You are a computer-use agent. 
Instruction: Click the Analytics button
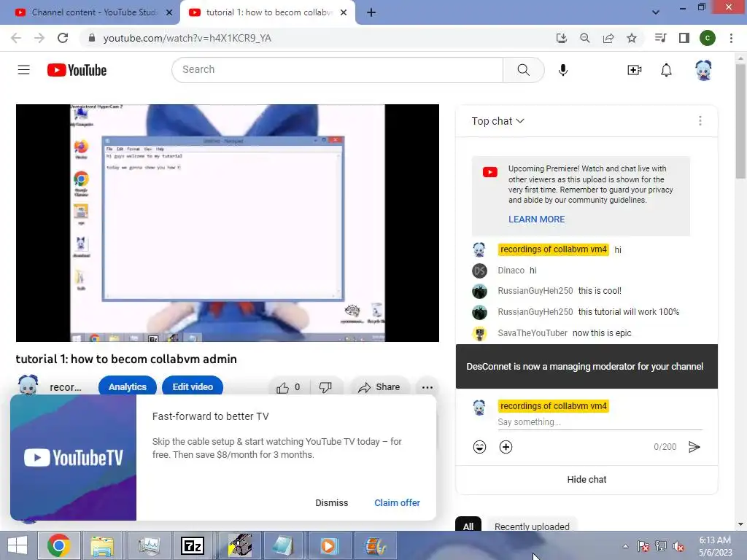(x=127, y=386)
